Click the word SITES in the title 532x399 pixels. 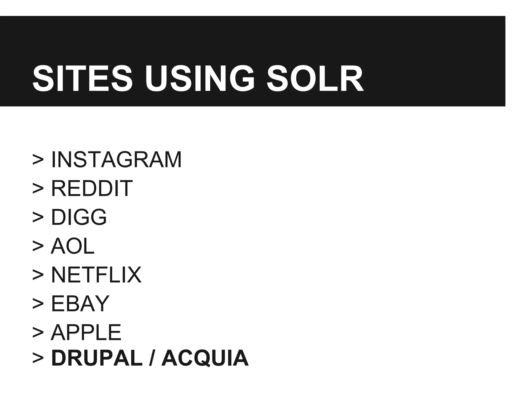coord(82,78)
